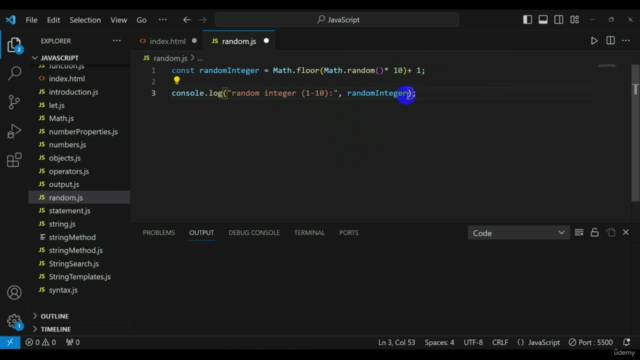
Task: Open Source Control view
Action: tap(14, 102)
